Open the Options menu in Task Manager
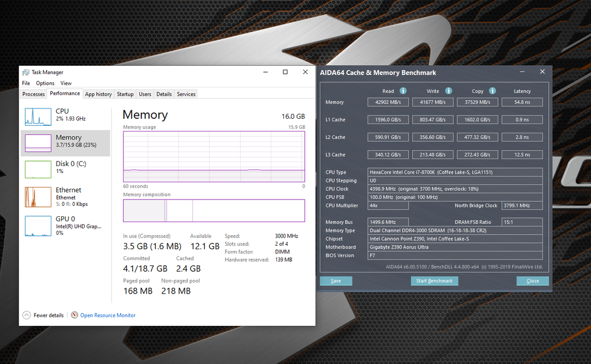This screenshot has height=364, width=591. coord(45,83)
